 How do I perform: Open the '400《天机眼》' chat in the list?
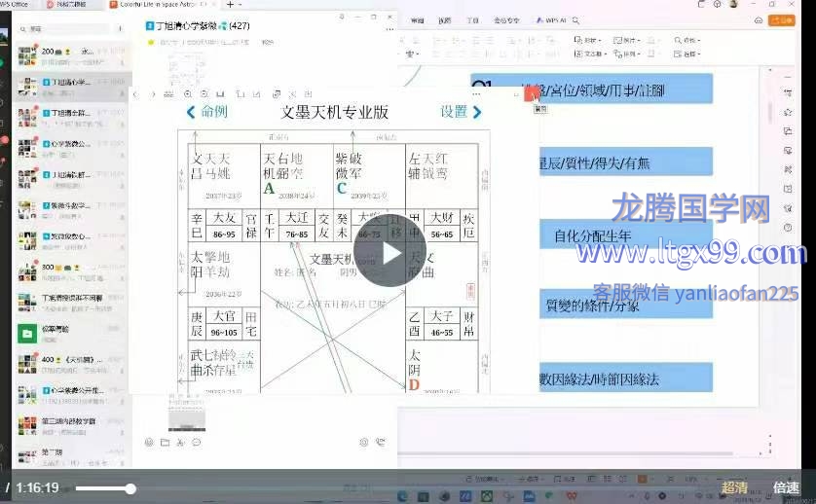click(x=71, y=364)
